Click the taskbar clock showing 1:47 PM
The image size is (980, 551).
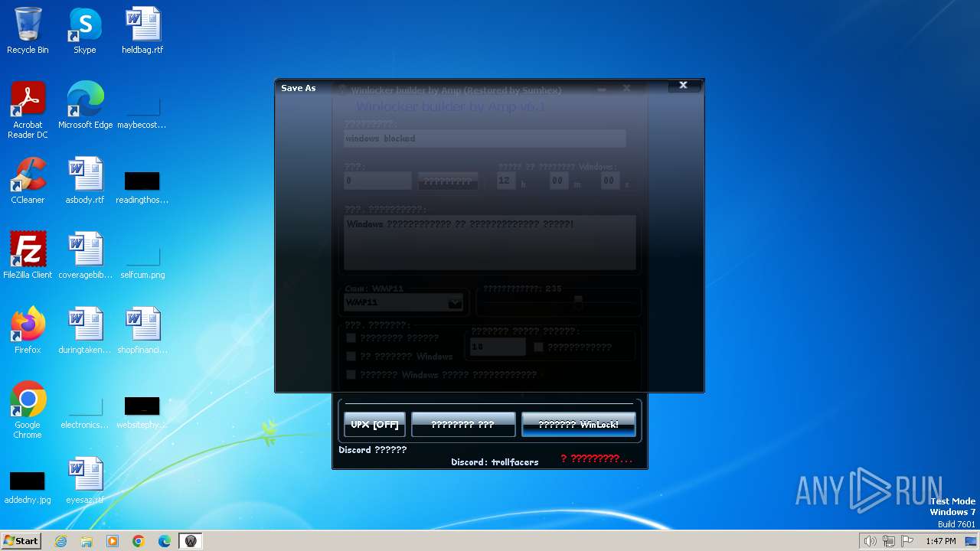pyautogui.click(x=940, y=541)
